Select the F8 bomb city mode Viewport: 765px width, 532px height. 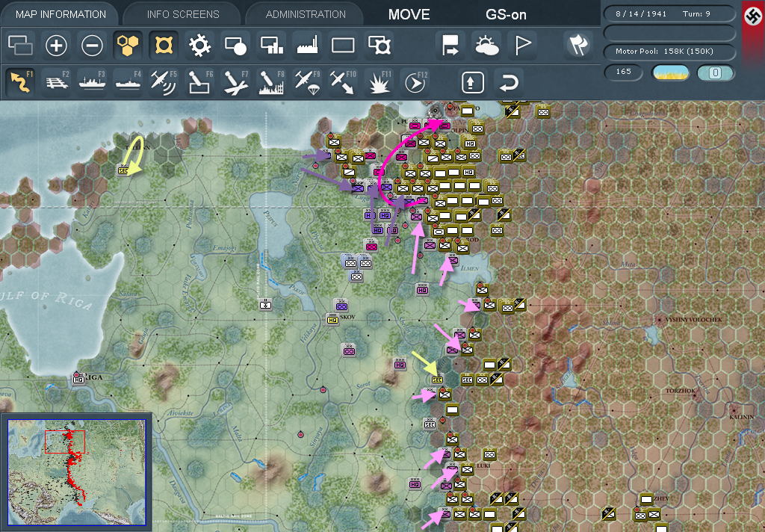(271, 82)
